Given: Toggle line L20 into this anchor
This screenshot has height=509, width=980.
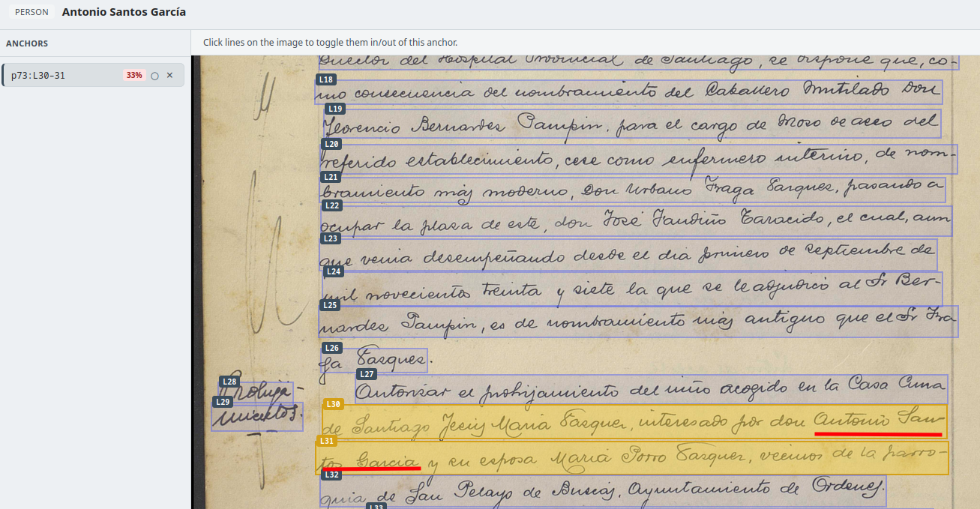Looking at the screenshot, I should [639, 159].
